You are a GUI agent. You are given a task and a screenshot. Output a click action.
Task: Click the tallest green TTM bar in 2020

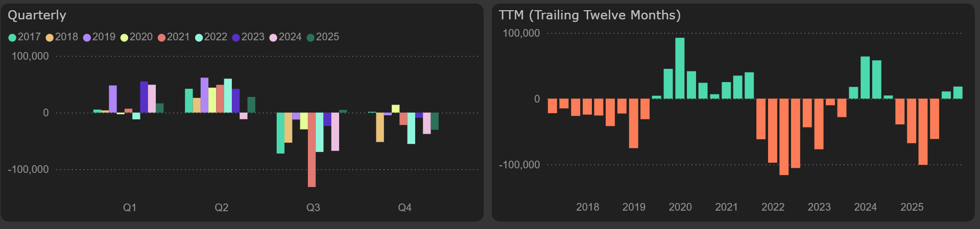(680, 68)
